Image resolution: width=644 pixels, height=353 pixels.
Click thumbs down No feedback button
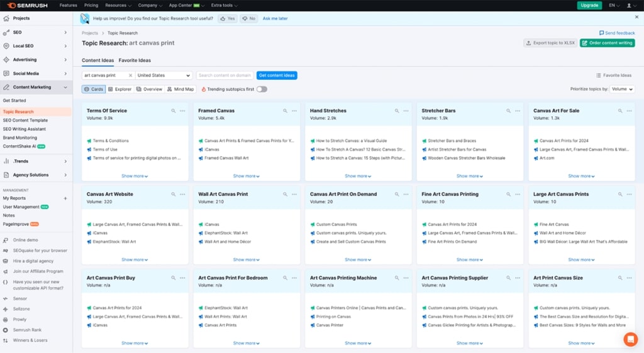tap(249, 18)
